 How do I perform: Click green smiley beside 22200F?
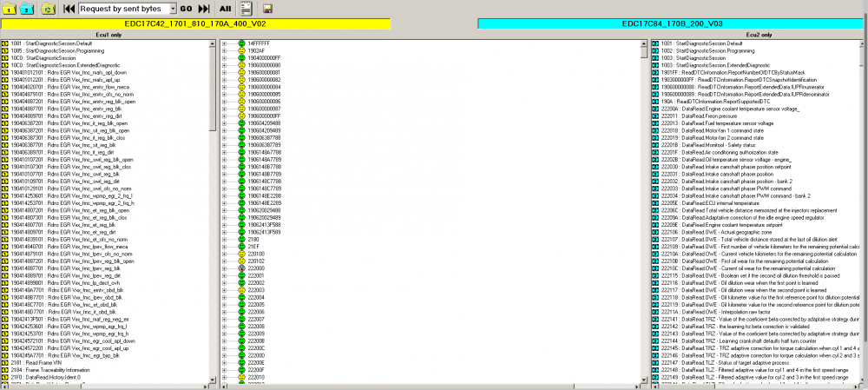(241, 369)
